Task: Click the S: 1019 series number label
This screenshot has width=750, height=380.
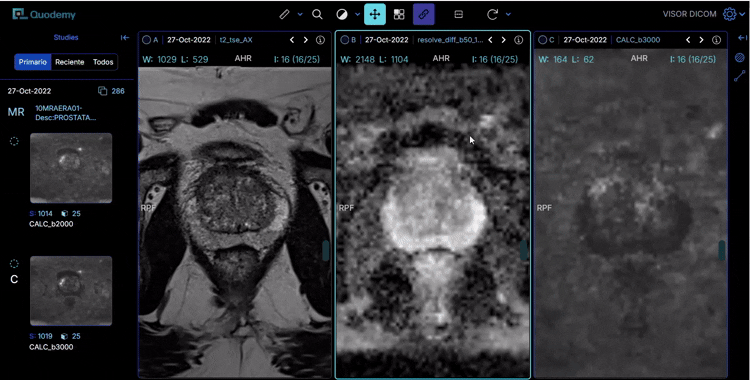Action: point(41,336)
